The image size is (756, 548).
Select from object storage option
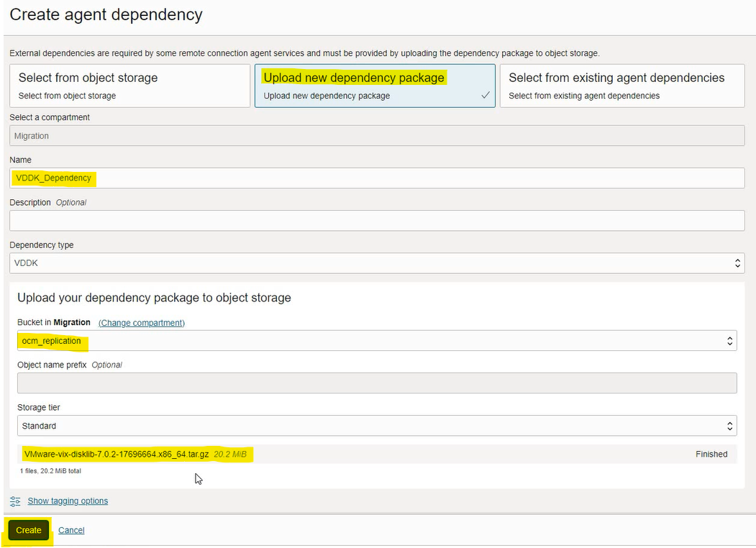click(129, 86)
